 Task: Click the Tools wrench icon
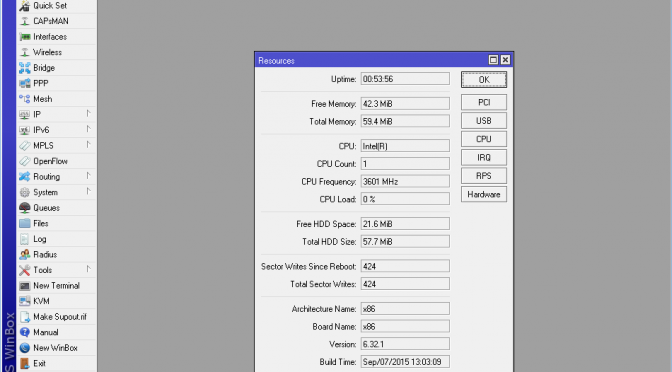(x=25, y=270)
